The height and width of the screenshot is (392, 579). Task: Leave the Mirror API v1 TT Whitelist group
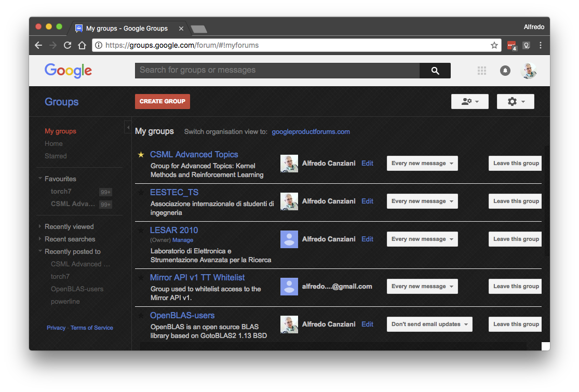516,287
